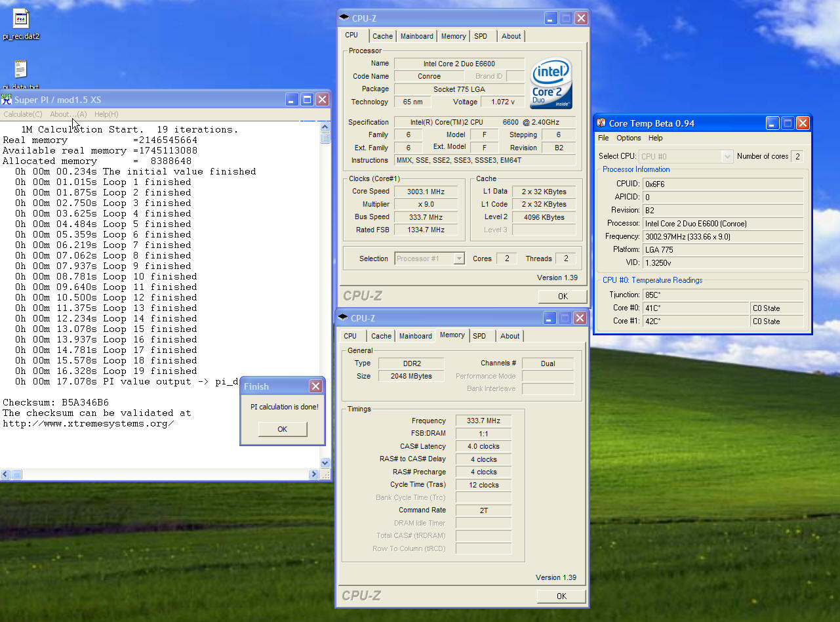Click the Intel Core 2 Duo logo
The height and width of the screenshot is (622, 840).
point(551,83)
